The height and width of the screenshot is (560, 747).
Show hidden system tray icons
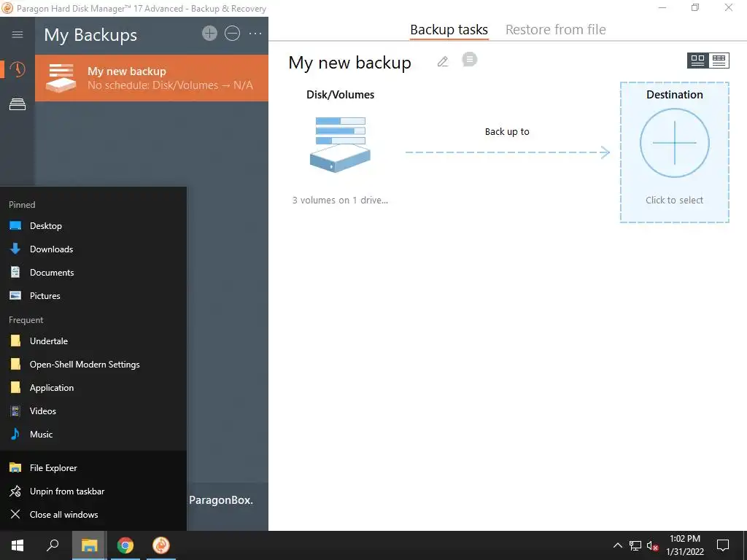tap(617, 545)
